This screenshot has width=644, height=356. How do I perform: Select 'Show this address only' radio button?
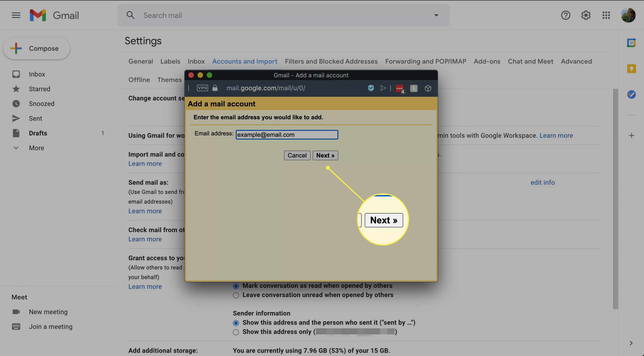point(235,332)
